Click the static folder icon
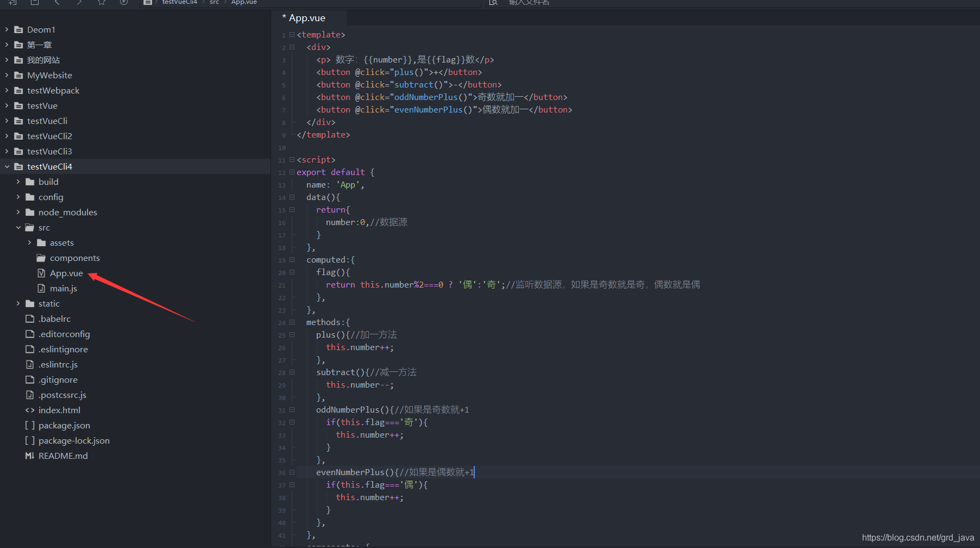This screenshot has height=548, width=980. (30, 303)
